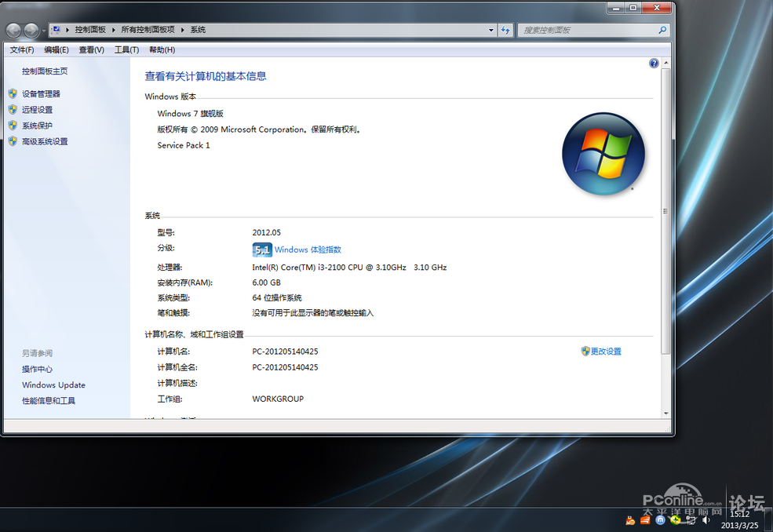Viewport: 773px width, 532px height.
Task: Click the Forward navigation arrow button
Action: (x=31, y=31)
